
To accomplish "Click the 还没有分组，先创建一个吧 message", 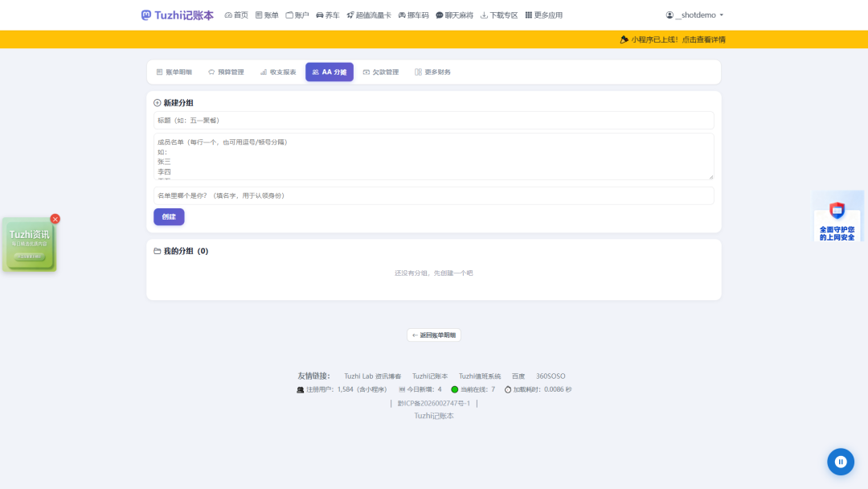I will tap(433, 273).
